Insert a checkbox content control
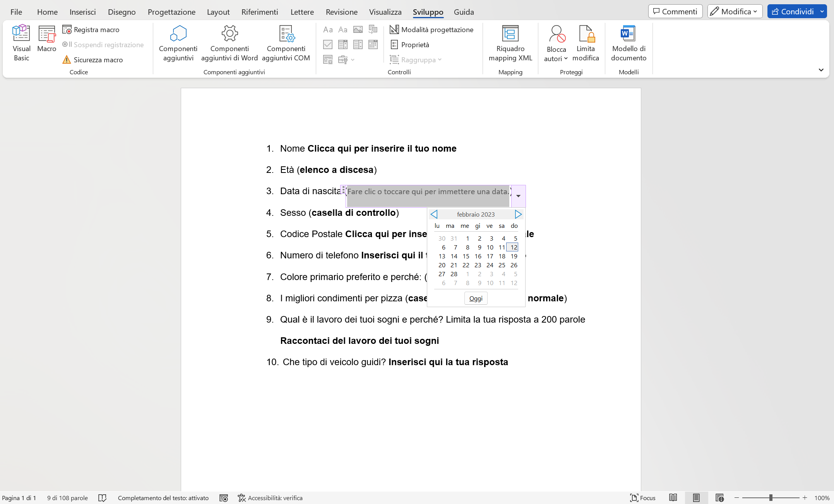The height and width of the screenshot is (504, 834). [x=328, y=44]
